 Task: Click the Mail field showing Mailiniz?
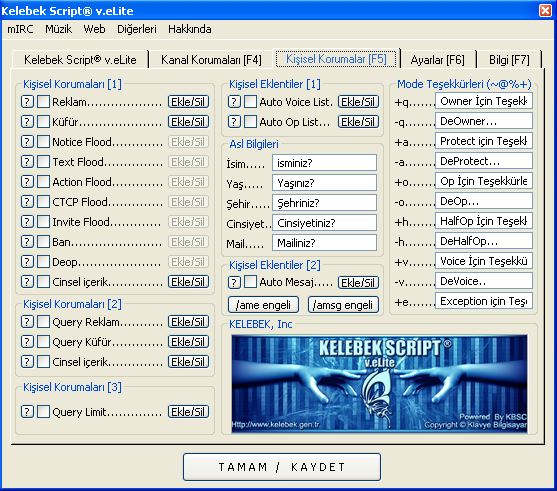click(325, 243)
